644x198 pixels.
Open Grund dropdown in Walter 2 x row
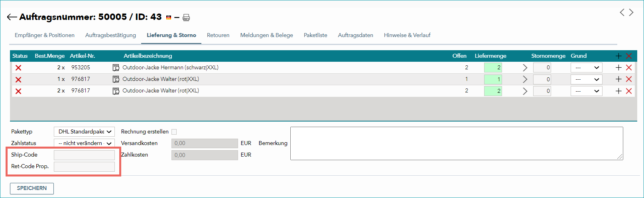586,91
